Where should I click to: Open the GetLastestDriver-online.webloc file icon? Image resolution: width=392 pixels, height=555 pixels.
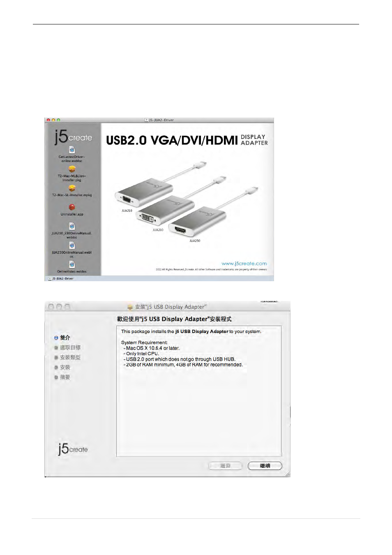pyautogui.click(x=72, y=150)
